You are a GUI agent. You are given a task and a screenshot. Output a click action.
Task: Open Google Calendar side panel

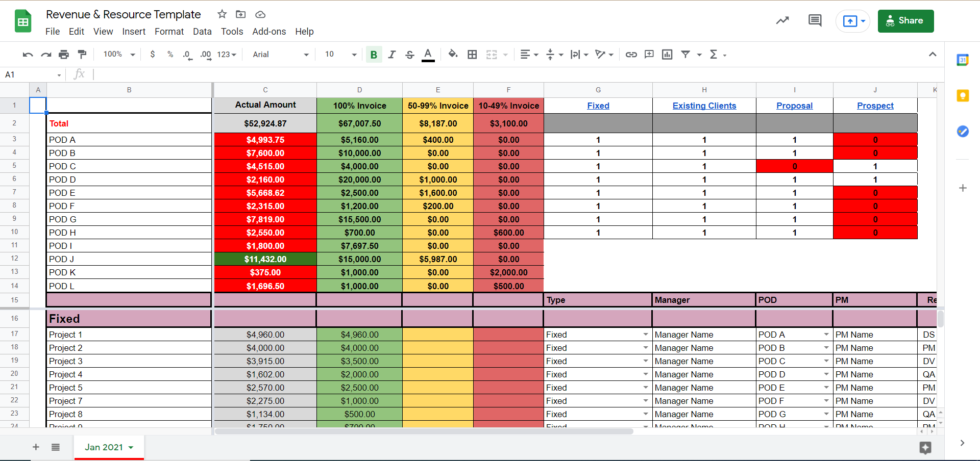pos(963,60)
